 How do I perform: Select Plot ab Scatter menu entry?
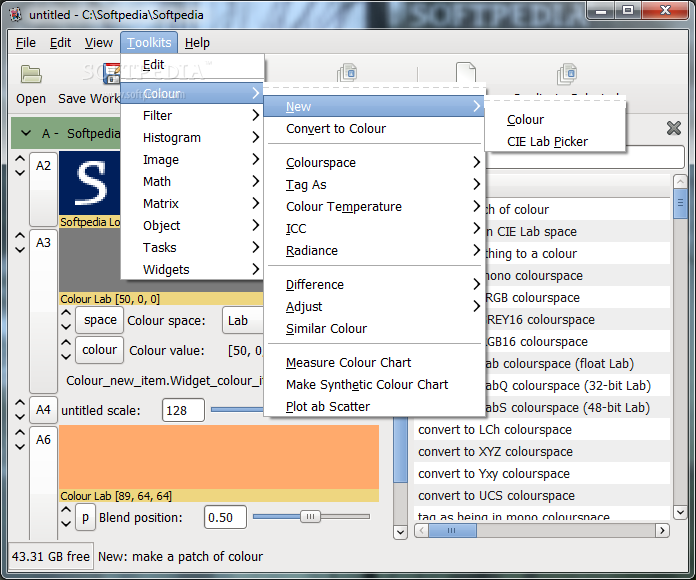point(328,407)
